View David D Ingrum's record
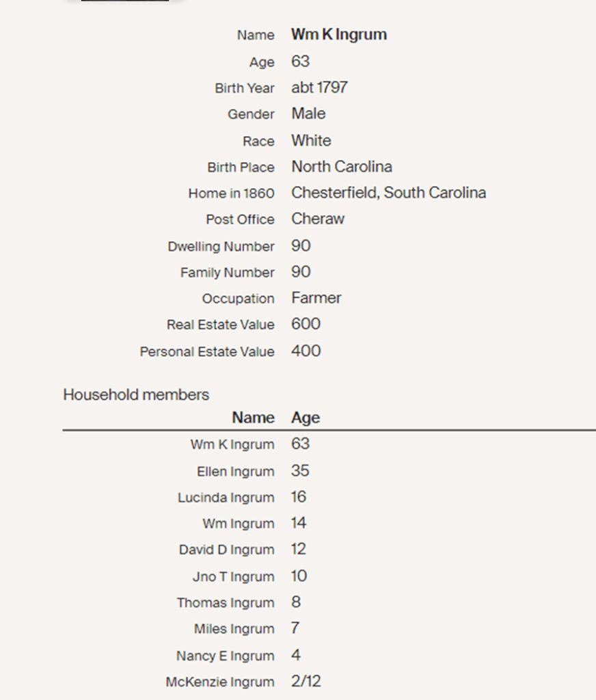 pyautogui.click(x=226, y=550)
